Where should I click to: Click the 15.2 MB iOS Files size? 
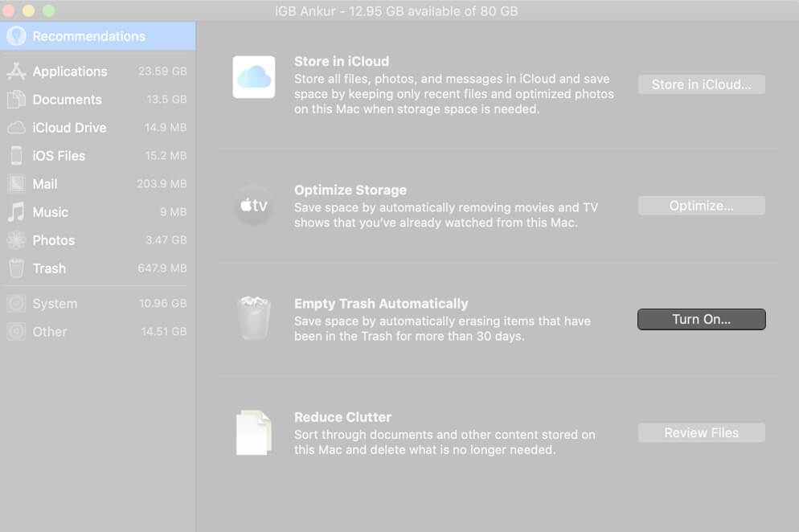coord(166,155)
